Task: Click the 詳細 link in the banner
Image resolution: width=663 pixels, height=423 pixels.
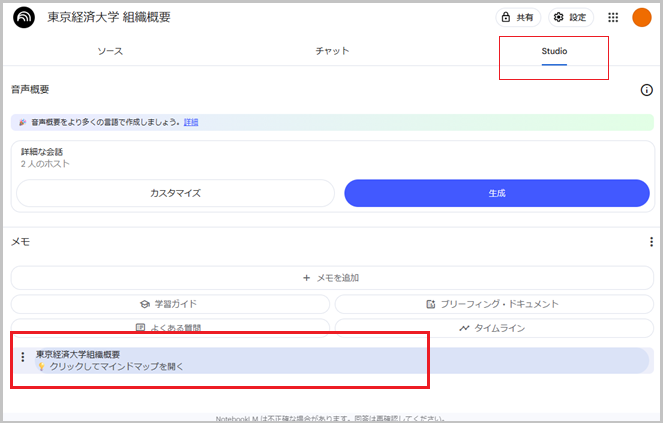Action: coord(191,122)
